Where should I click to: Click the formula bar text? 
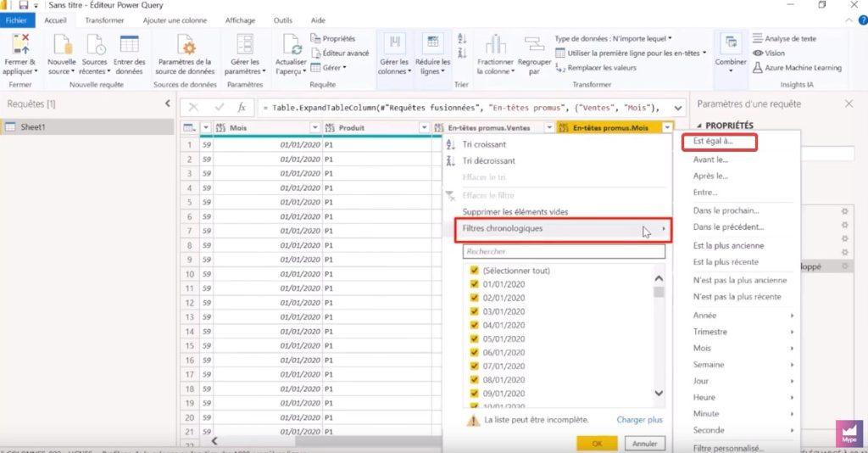pyautogui.click(x=464, y=108)
